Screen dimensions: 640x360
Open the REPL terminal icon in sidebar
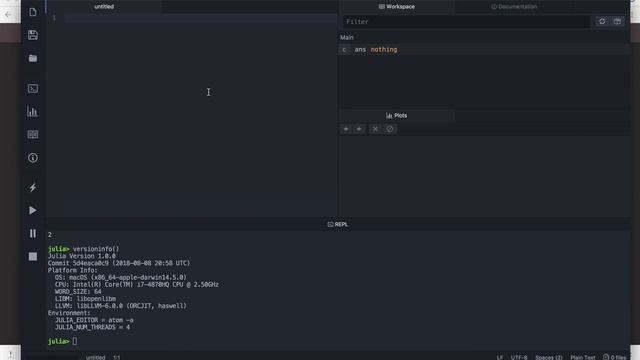click(33, 89)
